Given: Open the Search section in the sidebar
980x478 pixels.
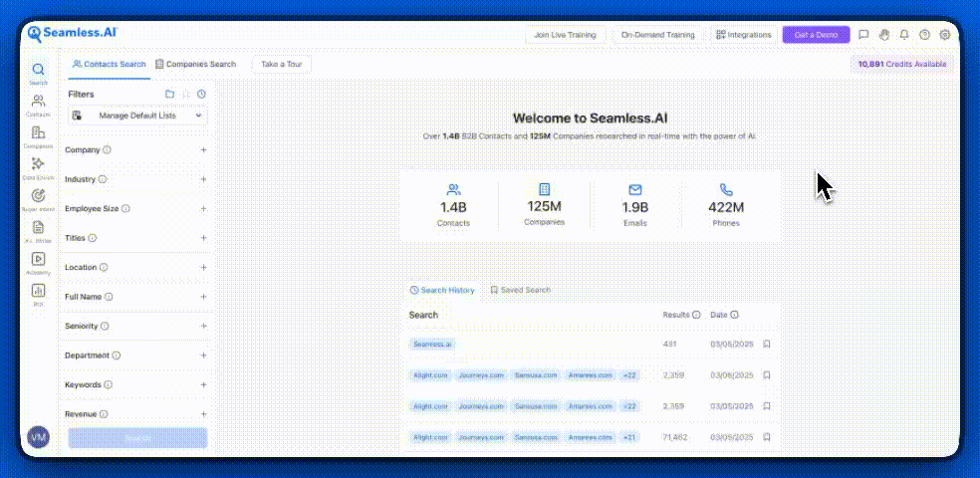Looking at the screenshot, I should coord(38,73).
